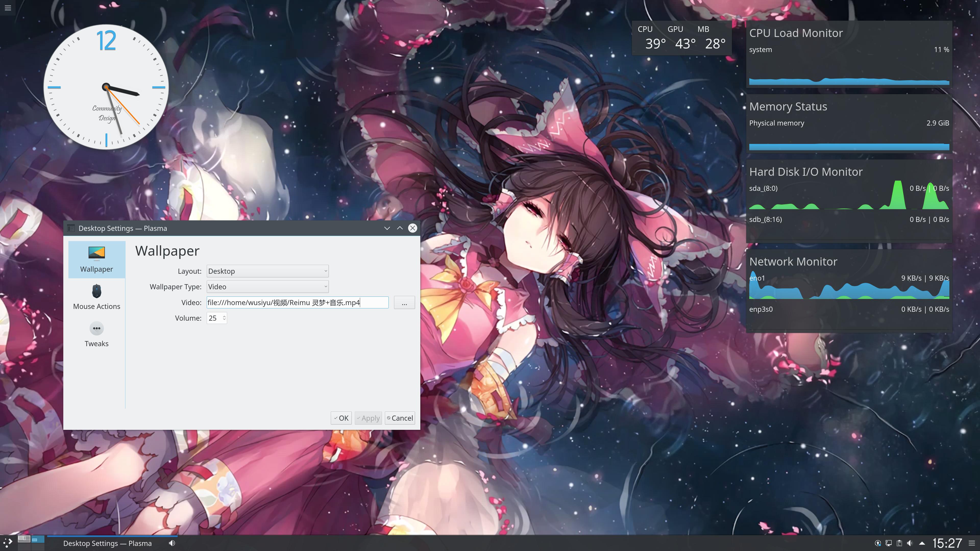Viewport: 980px width, 551px height.
Task: Click the volume icon in system tray
Action: coord(910,543)
